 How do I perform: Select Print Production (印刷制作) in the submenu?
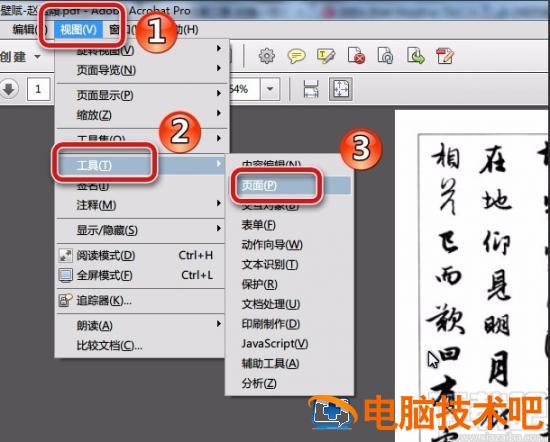coord(289,324)
